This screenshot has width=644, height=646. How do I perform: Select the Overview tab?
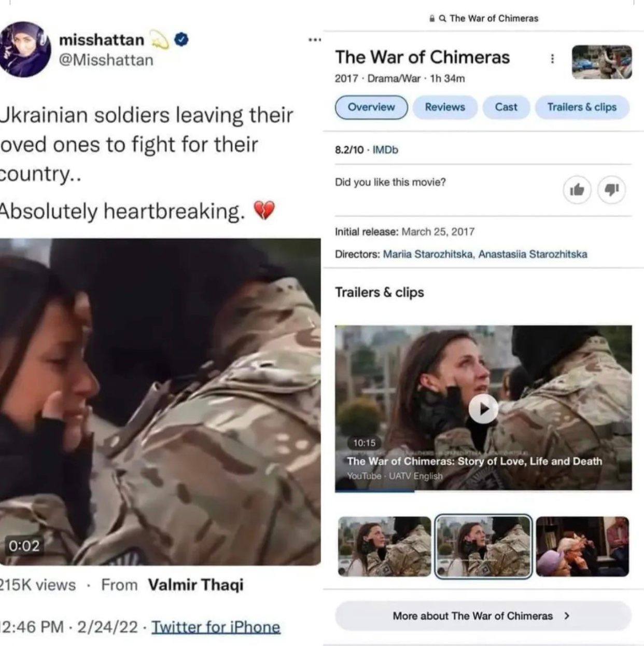coord(371,107)
